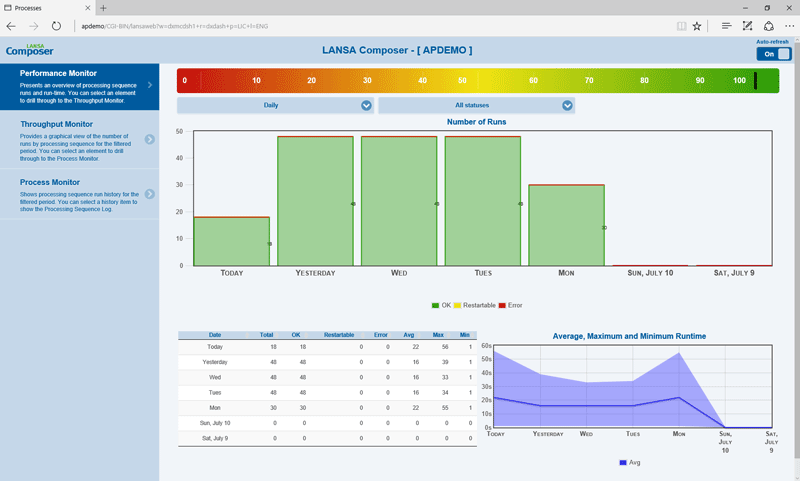Open the web note pen icon

(x=747, y=26)
